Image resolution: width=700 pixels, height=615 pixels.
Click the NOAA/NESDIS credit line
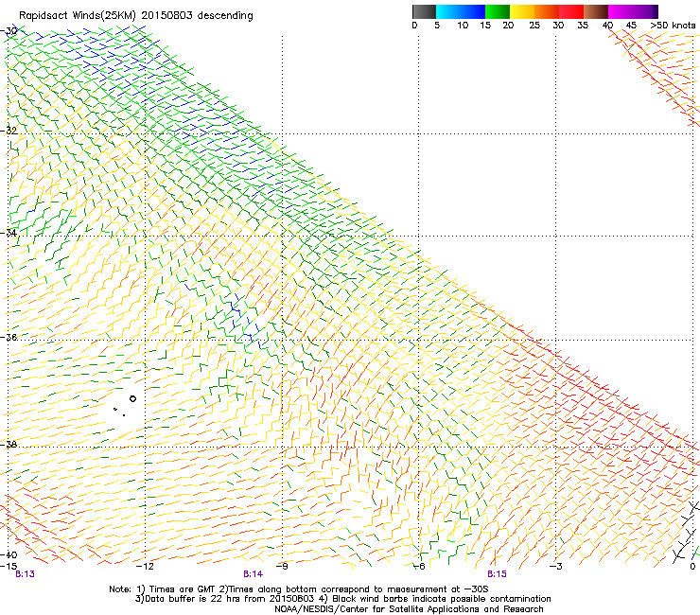tap(409, 609)
